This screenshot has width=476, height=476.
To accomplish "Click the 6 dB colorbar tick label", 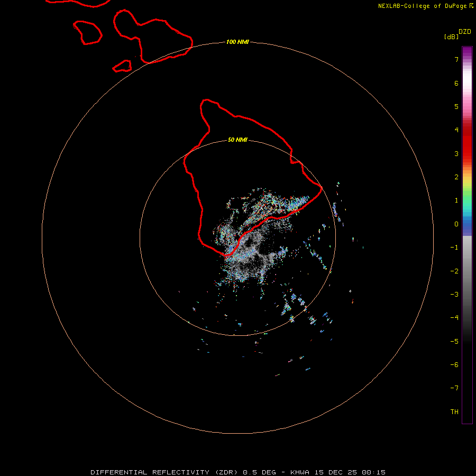I will pyautogui.click(x=456, y=83).
